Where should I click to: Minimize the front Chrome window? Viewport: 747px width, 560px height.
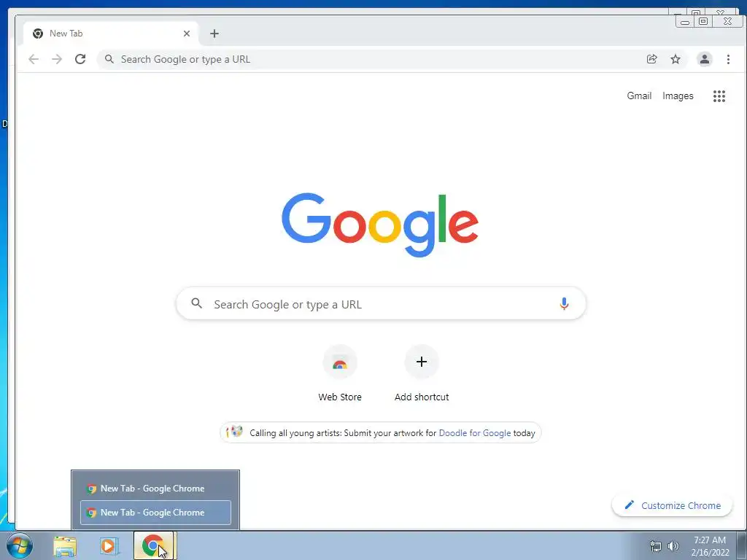(684, 21)
